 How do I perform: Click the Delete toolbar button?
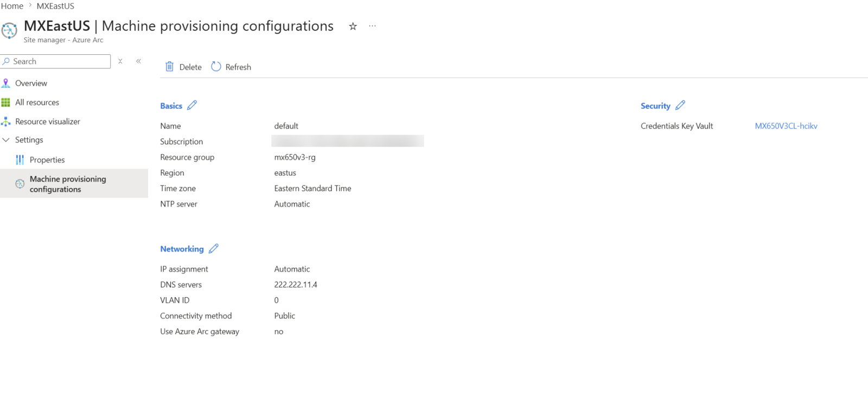(183, 67)
